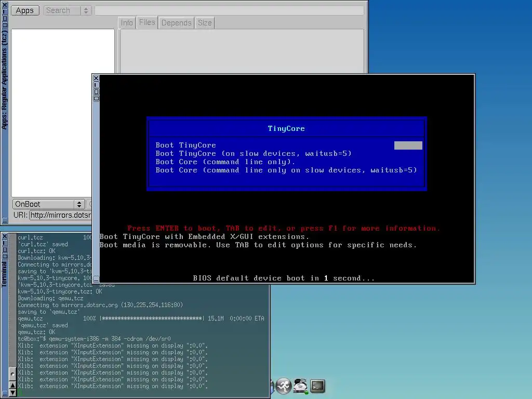Screen dimensions: 532x399
Task: Maximize the QEMU window
Action: point(96,91)
